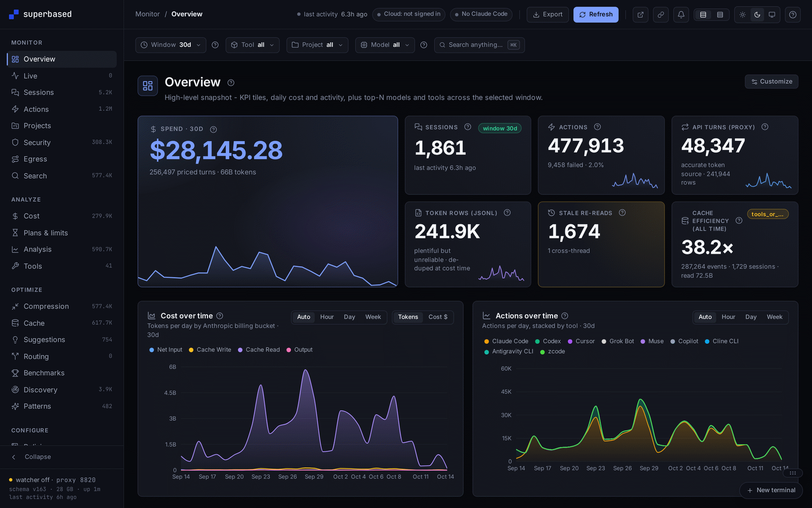Image resolution: width=812 pixels, height=508 pixels.
Task: Click the New terminal button
Action: tap(771, 490)
